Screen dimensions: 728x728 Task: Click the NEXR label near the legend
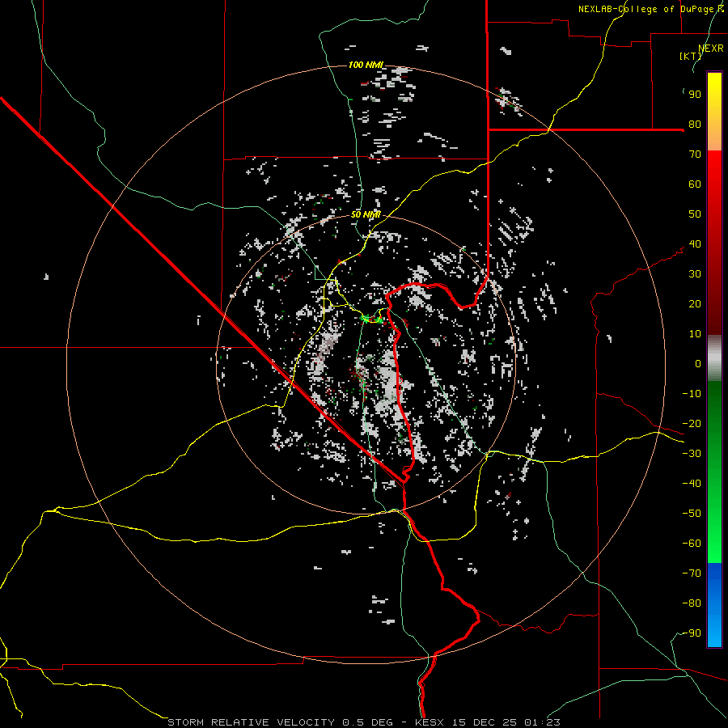711,49
